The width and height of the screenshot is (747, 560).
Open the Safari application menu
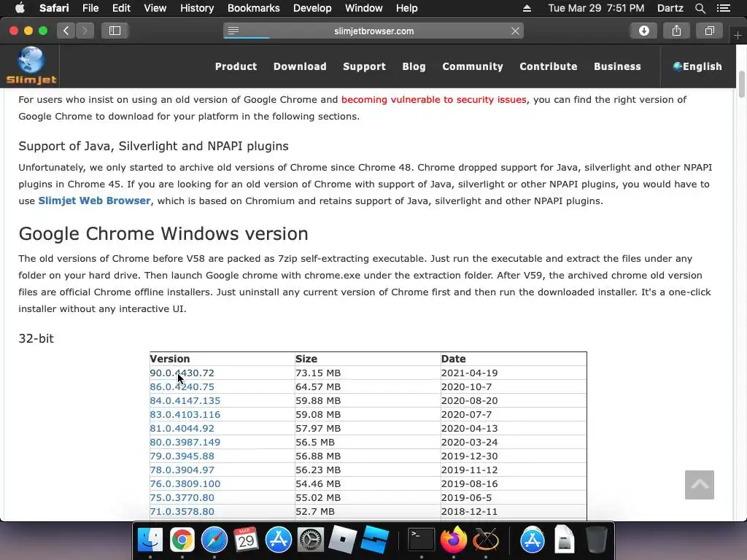(x=54, y=8)
